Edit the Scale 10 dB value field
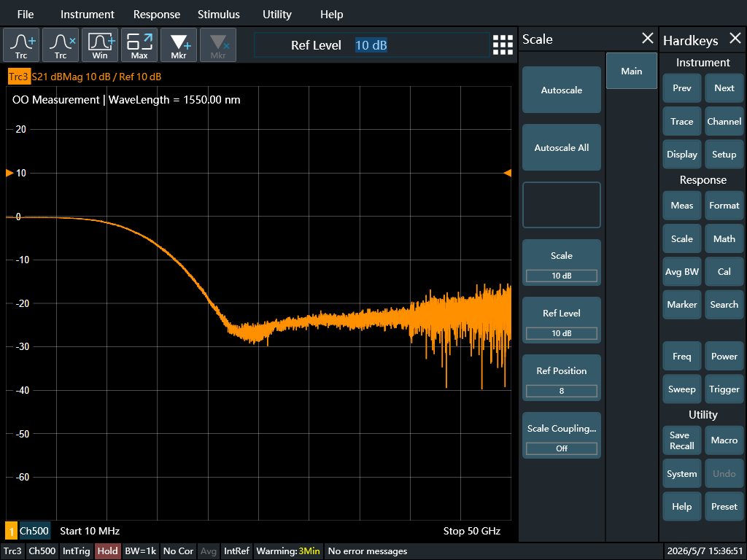The image size is (747, 560). [562, 276]
